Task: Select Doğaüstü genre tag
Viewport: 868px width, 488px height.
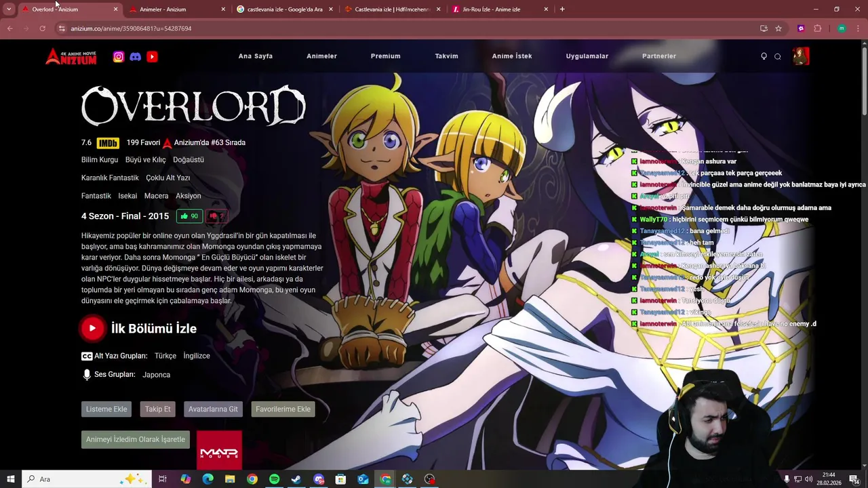Action: click(189, 160)
